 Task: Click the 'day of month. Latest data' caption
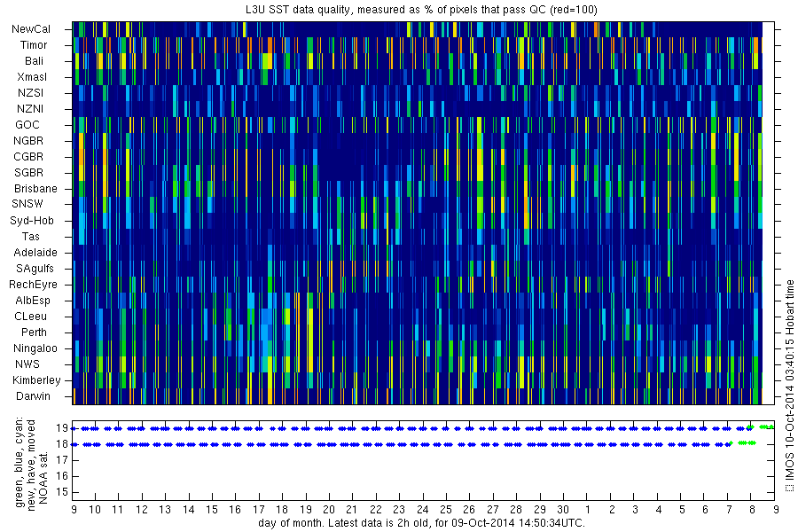(x=422, y=523)
